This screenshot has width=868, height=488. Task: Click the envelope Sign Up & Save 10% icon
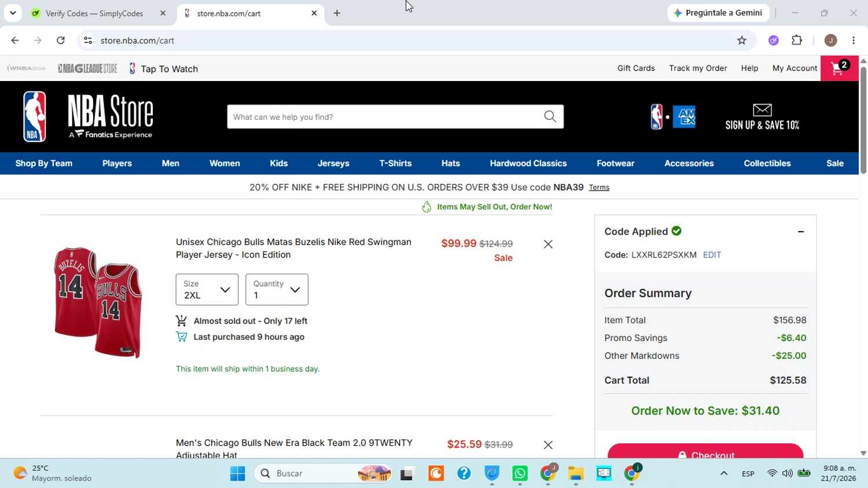tap(762, 117)
